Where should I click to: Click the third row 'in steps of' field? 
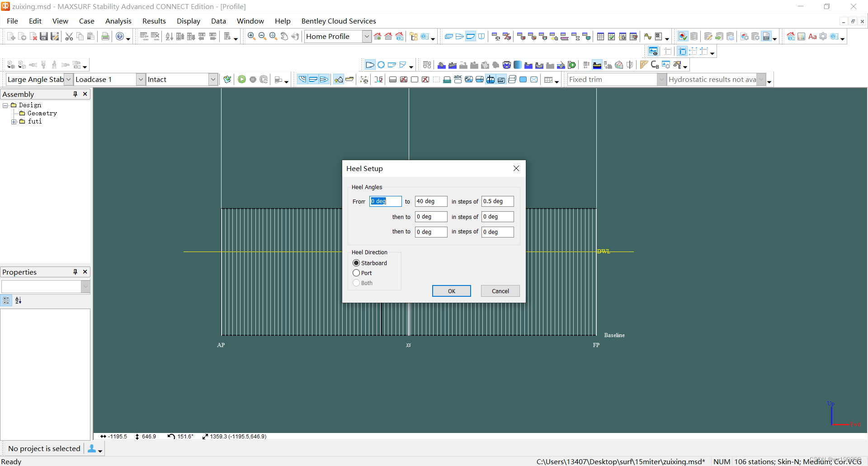(498, 232)
